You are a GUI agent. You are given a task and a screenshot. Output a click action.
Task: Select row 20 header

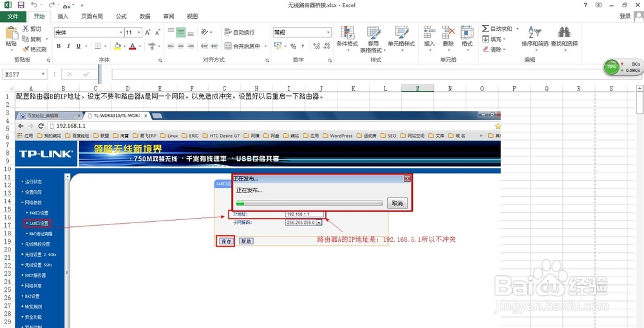[7, 250]
